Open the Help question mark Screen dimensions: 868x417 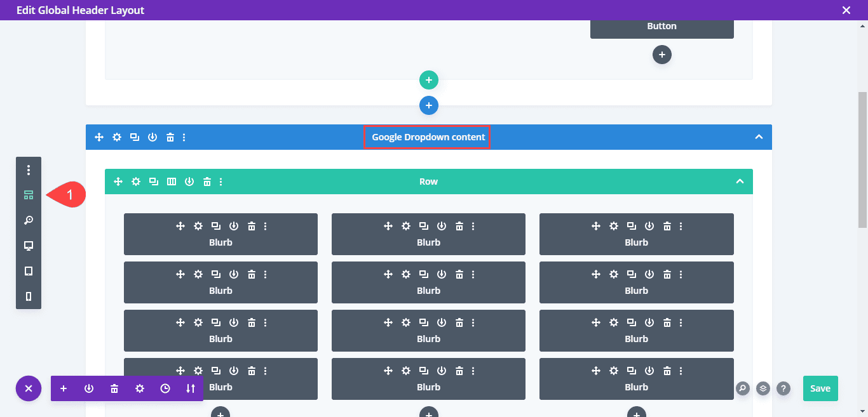783,388
